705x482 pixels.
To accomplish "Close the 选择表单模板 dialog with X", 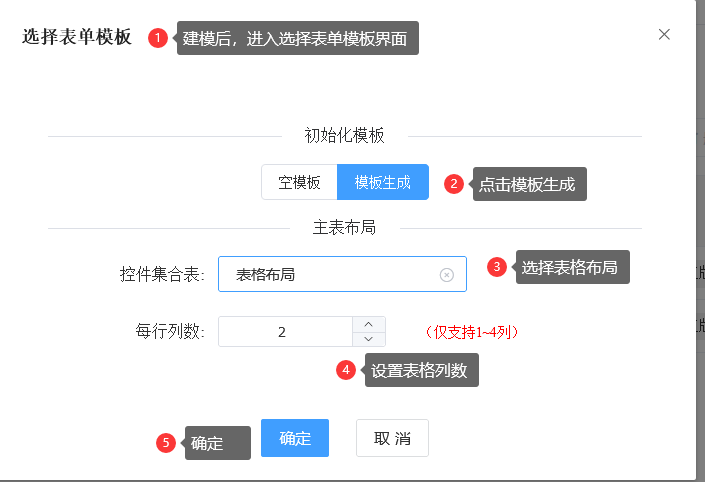I will [x=664, y=35].
